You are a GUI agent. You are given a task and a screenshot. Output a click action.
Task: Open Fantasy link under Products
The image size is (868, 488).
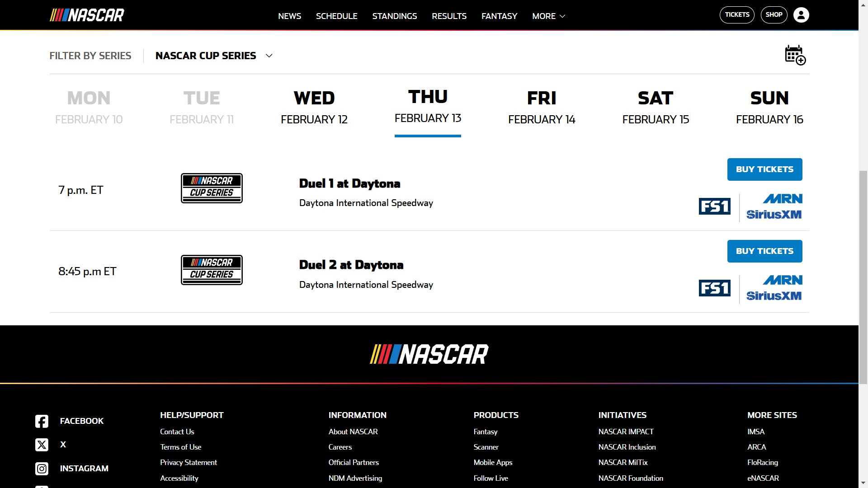coord(486,432)
